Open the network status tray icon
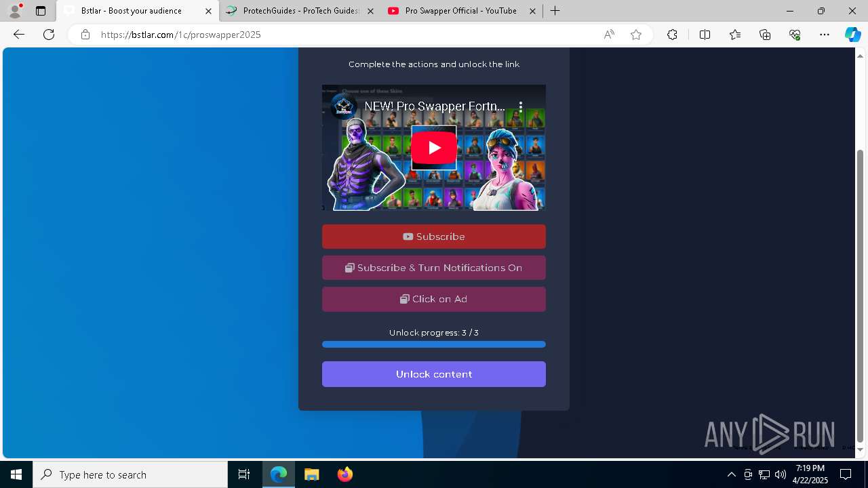The image size is (868, 488). (x=764, y=474)
